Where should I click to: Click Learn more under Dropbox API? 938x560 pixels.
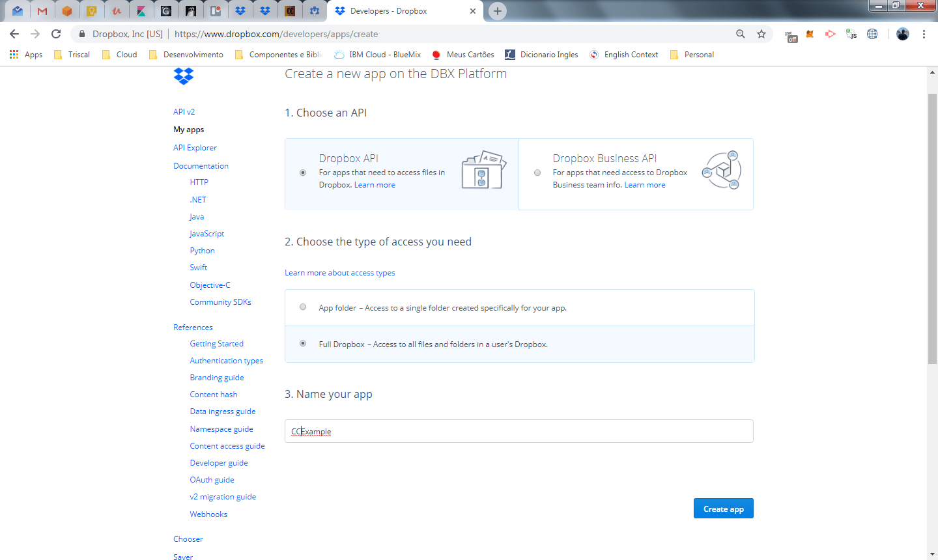pyautogui.click(x=375, y=185)
